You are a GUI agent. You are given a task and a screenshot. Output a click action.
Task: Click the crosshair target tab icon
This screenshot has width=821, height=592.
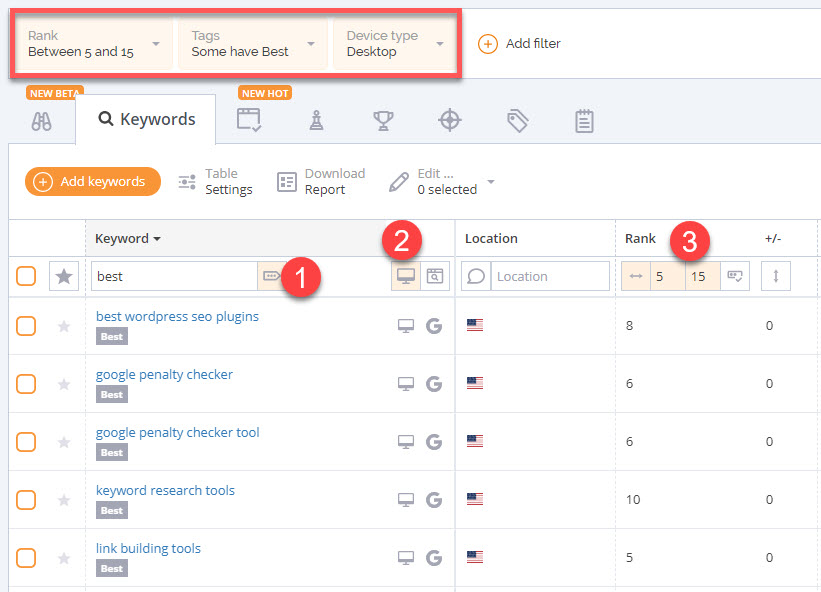(x=450, y=121)
